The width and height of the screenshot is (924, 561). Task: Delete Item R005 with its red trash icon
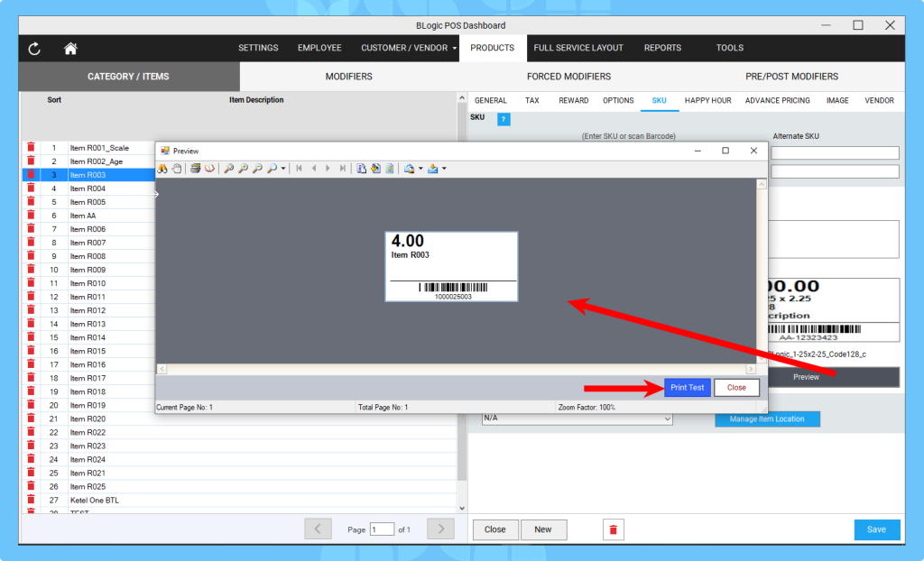pos(32,201)
